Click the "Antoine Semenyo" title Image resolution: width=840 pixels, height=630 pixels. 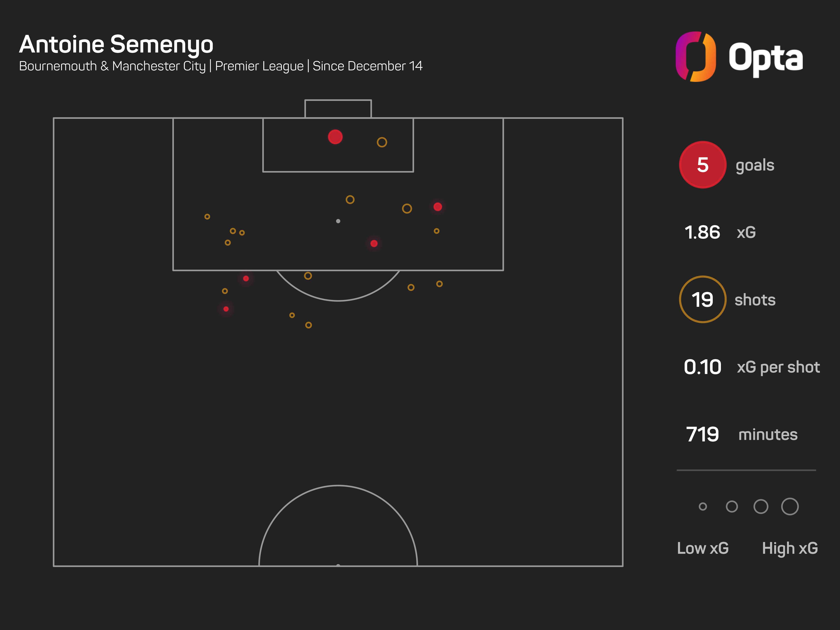[x=116, y=45]
